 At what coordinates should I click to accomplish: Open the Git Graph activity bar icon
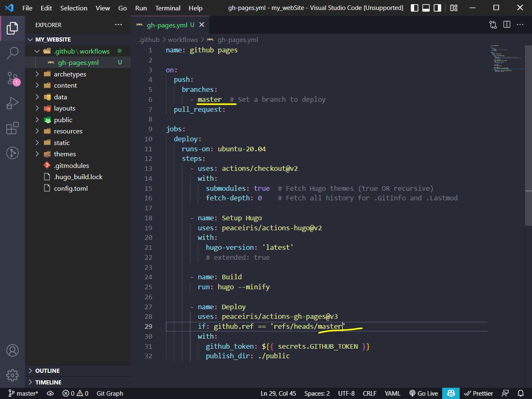point(12,153)
